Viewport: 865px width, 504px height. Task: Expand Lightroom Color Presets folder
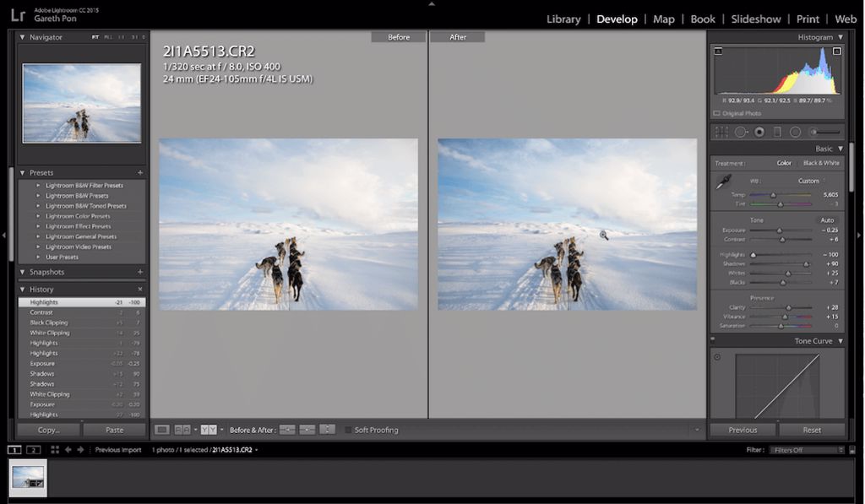[x=37, y=216]
